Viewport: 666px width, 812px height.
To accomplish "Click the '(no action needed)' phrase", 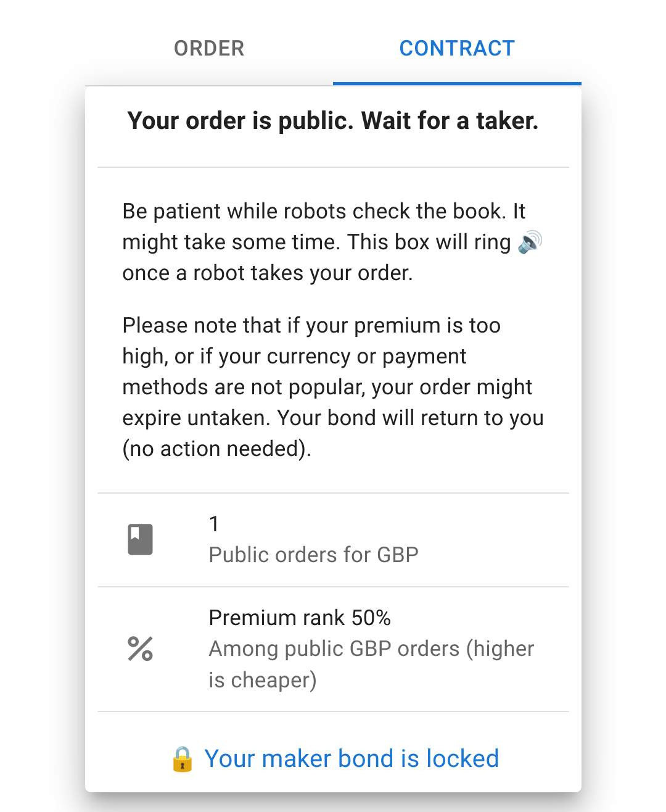I will 216,449.
